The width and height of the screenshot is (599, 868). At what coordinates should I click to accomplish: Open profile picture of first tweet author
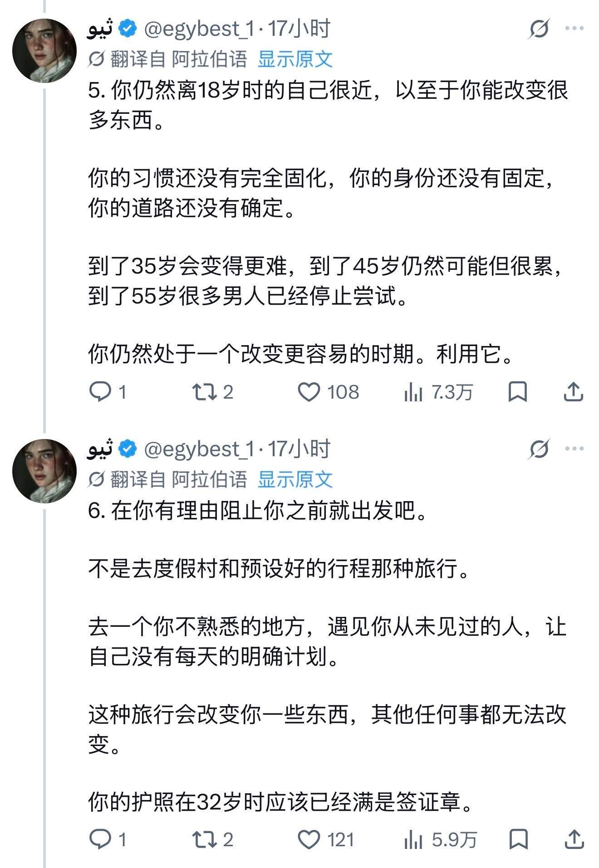tap(44, 50)
